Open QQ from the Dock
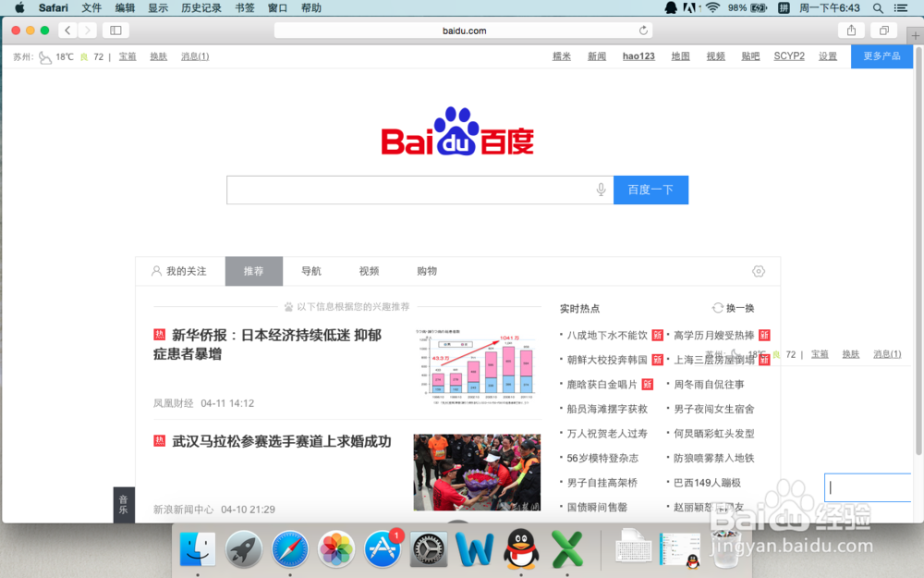This screenshot has height=578, width=924. point(521,548)
